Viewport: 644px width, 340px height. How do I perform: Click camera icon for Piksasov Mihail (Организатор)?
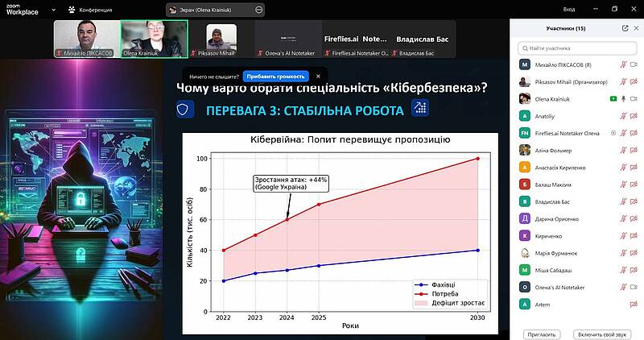pos(634,82)
